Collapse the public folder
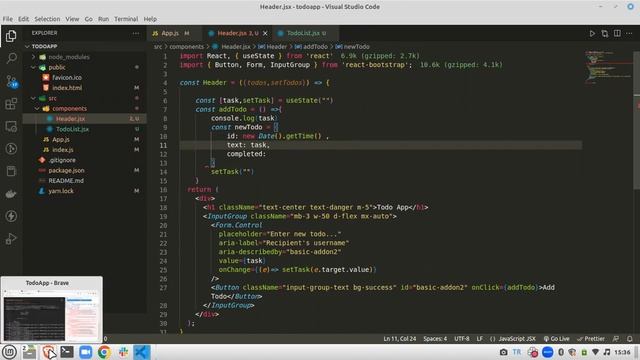 (33, 67)
